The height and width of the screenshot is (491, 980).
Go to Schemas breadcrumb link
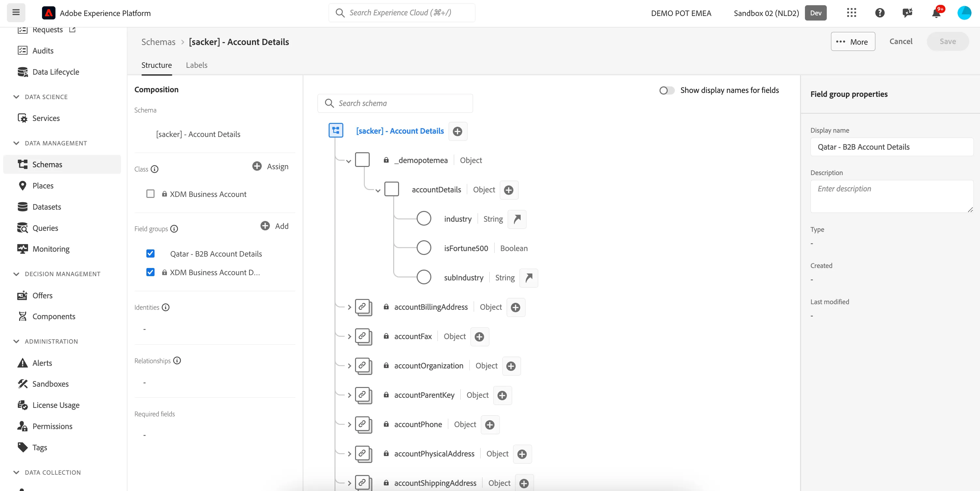pos(158,42)
